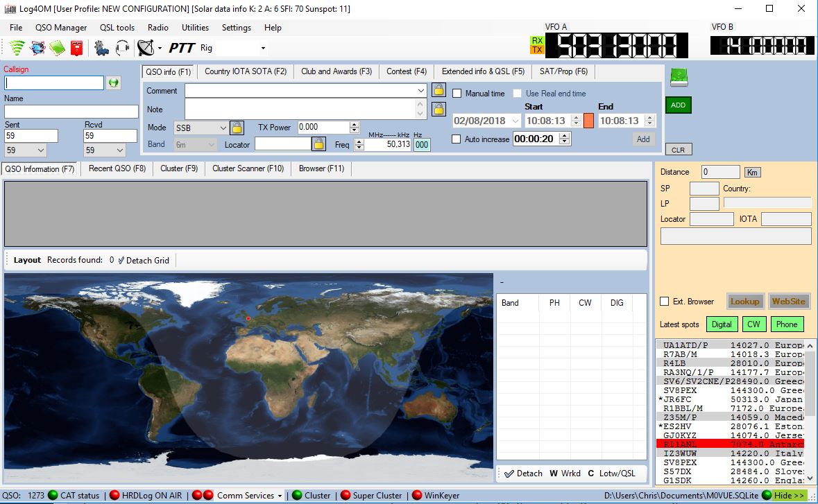Toggle the Comment field padlock
This screenshot has width=818, height=504.
(438, 90)
